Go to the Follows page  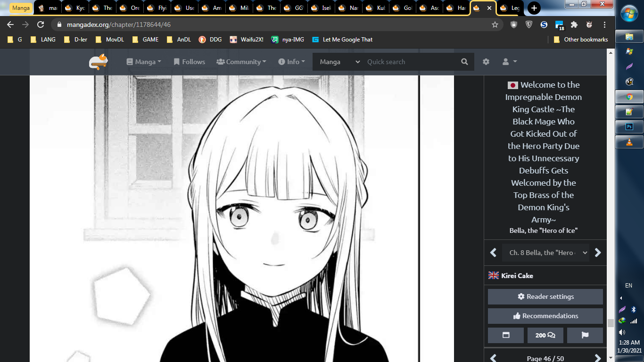coord(189,62)
